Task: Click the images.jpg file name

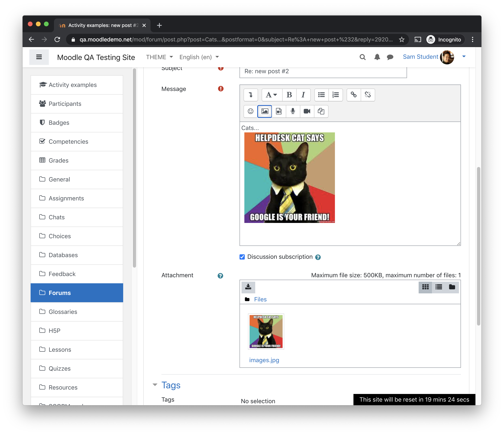Action: 264,360
